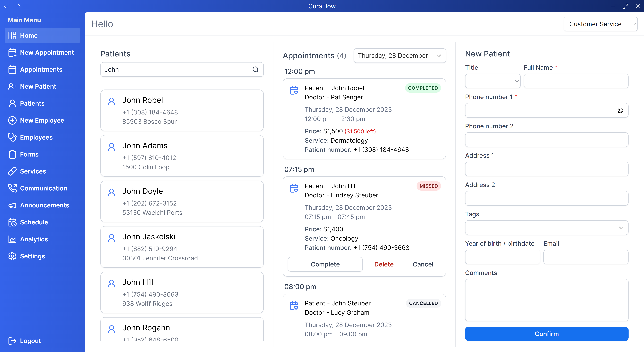Viewport: 644px width, 352px height.
Task: Click the magnifier icon in the patient search bar
Action: 256,69
